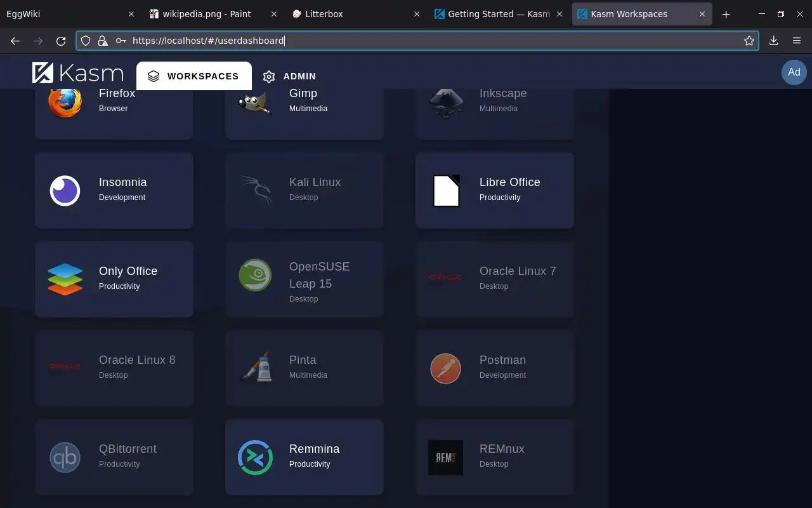
Task: Launch the Remmina workspace icon
Action: tap(255, 457)
